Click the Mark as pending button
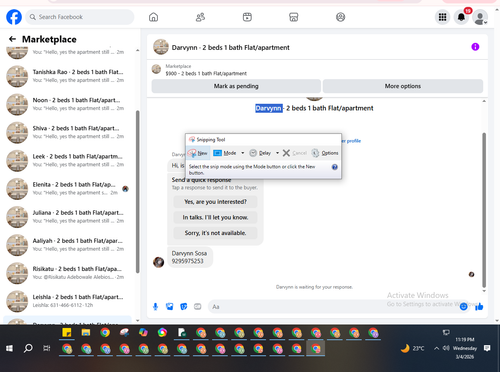The height and width of the screenshot is (372, 500). [236, 86]
